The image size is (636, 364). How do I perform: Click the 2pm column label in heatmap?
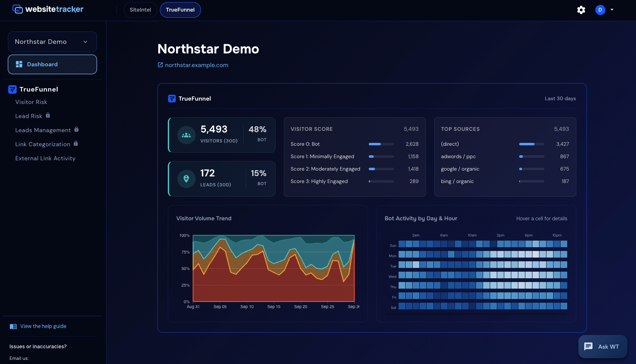pos(501,235)
